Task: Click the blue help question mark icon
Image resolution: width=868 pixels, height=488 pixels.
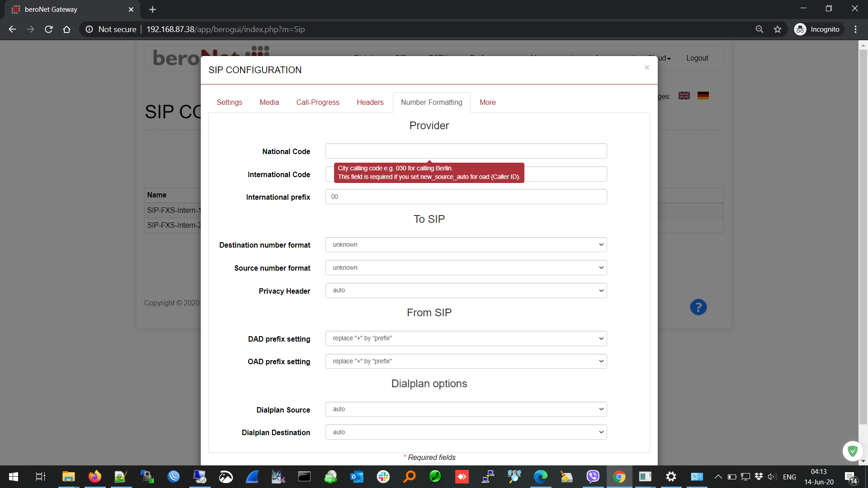Action: [x=698, y=307]
